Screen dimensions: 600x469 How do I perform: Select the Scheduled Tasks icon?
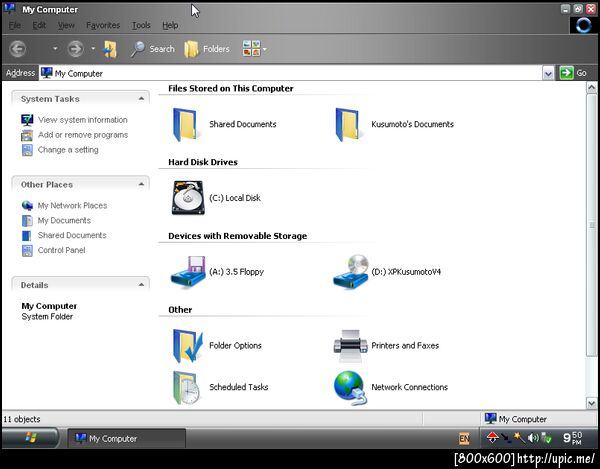pos(186,388)
